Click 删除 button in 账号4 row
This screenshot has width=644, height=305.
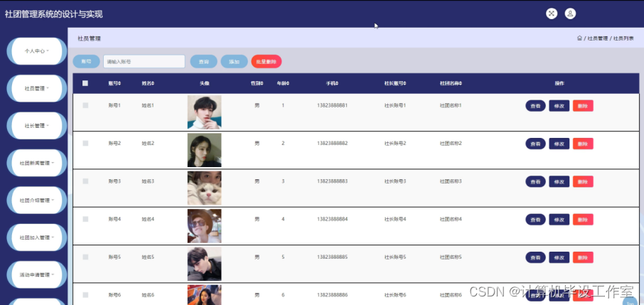pos(583,220)
